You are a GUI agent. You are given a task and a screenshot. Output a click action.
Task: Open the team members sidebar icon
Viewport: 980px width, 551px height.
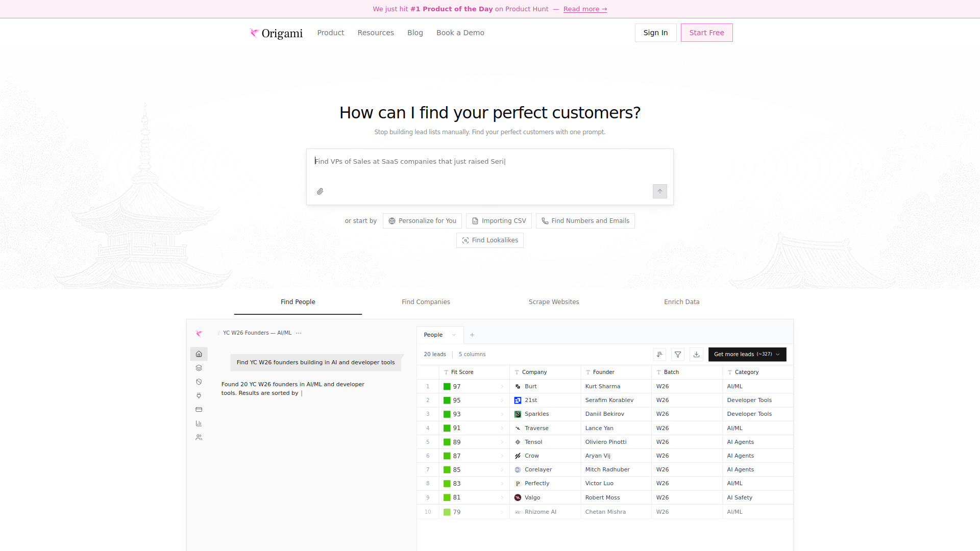pyautogui.click(x=199, y=437)
